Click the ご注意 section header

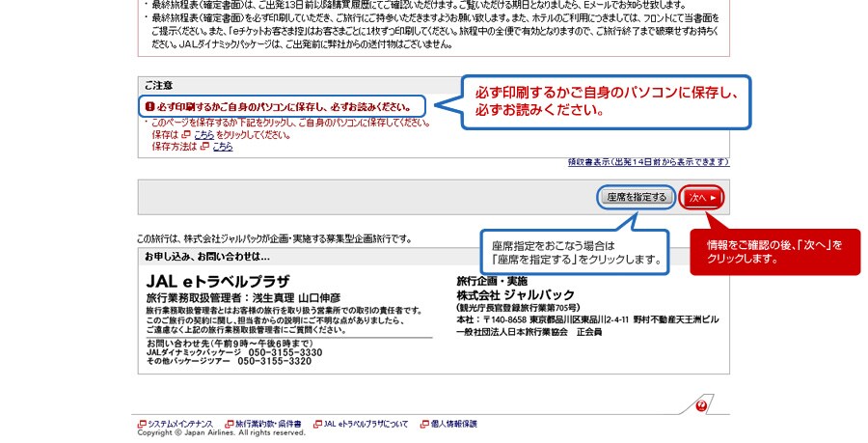(159, 85)
